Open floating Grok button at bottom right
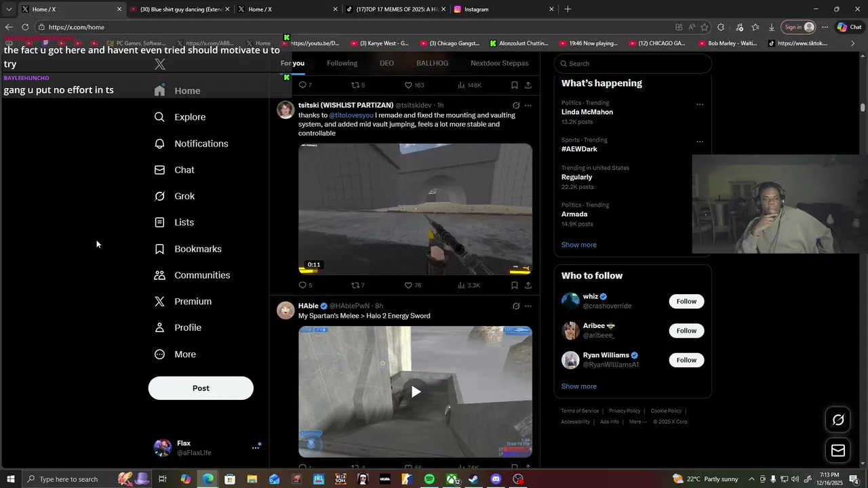This screenshot has width=868, height=488. pyautogui.click(x=838, y=420)
